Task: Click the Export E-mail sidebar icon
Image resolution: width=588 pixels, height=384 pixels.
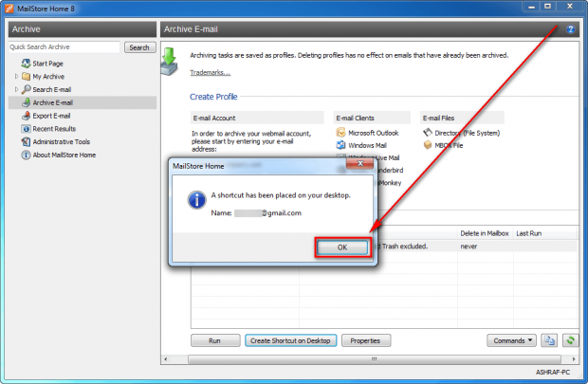Action: tap(26, 116)
